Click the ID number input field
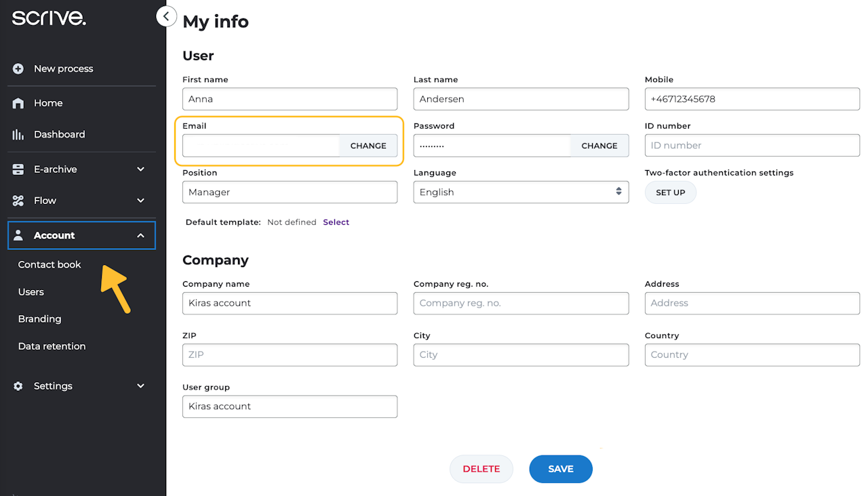This screenshot has height=496, width=868. 752,146
